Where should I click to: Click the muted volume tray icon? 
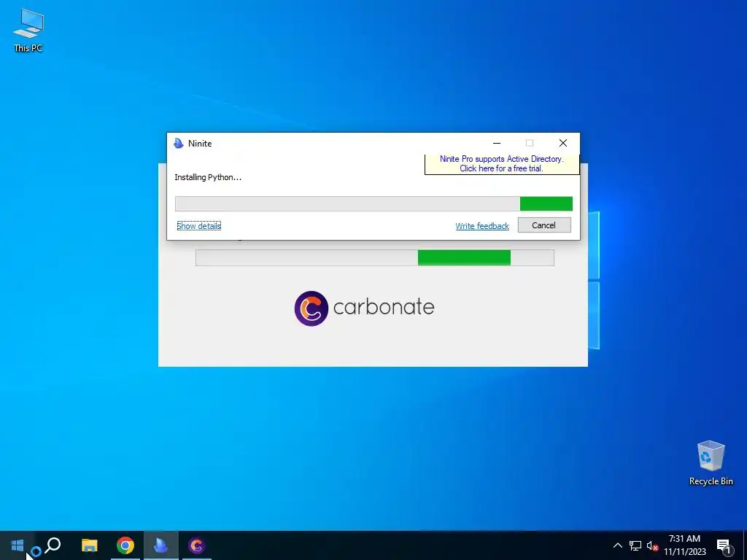[x=652, y=545]
